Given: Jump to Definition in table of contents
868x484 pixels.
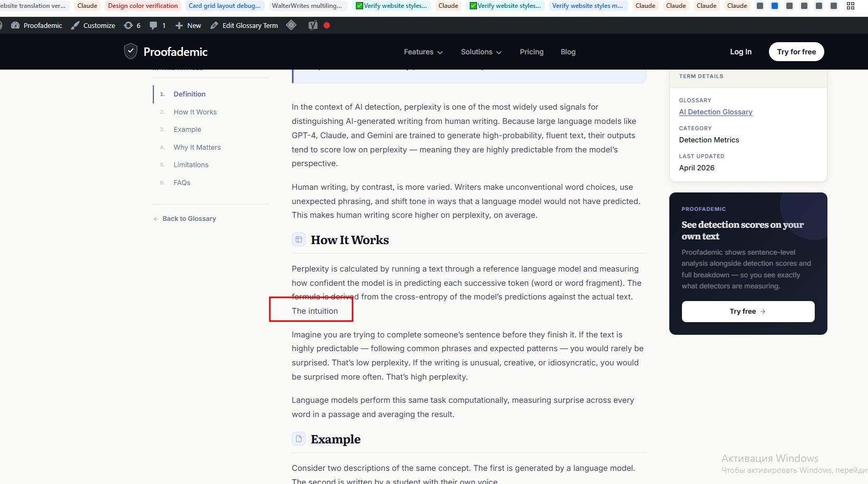Looking at the screenshot, I should [190, 94].
